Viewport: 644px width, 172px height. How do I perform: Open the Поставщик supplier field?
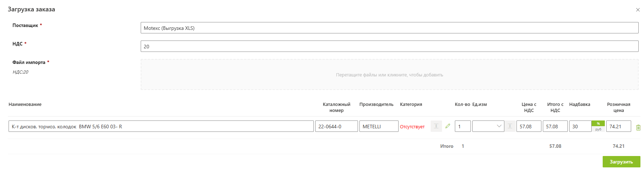point(389,28)
